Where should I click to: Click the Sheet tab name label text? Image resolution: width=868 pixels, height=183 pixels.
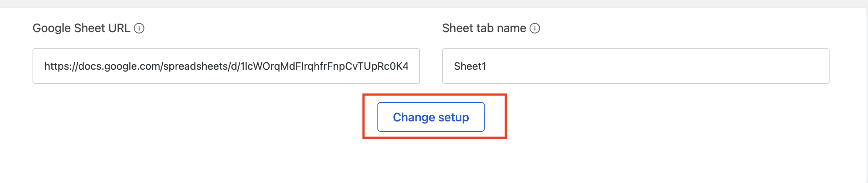(x=484, y=28)
